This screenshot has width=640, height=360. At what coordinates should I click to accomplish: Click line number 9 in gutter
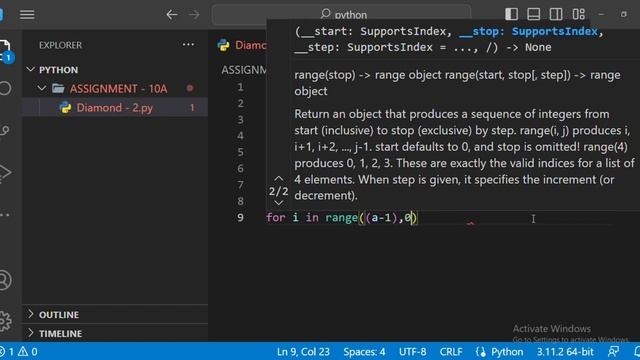[x=240, y=218]
